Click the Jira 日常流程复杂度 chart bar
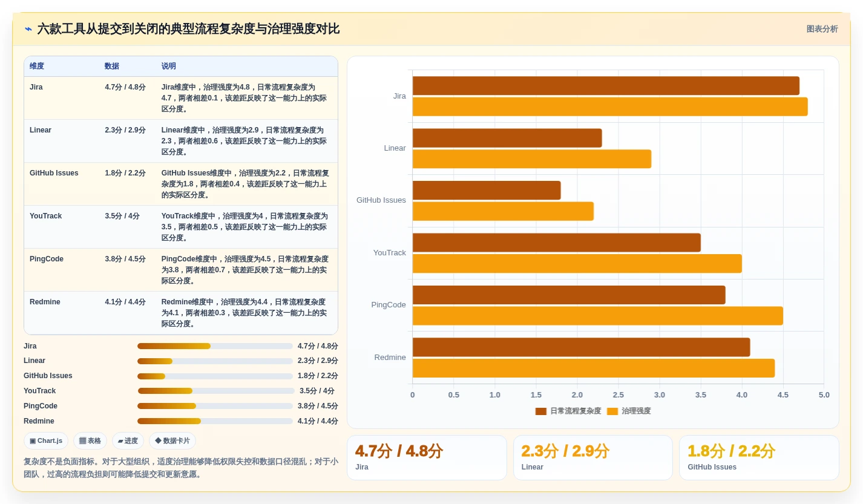863x504 pixels. coord(606,86)
